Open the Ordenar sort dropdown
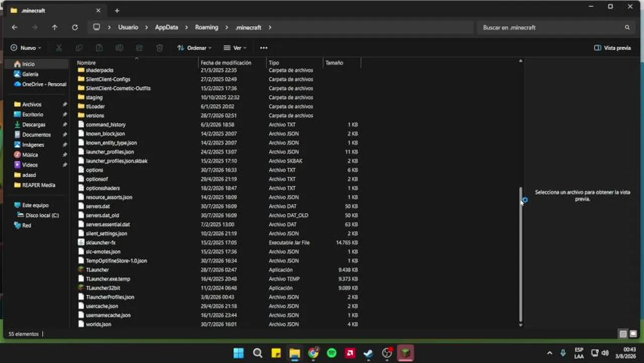The height and width of the screenshot is (363, 644). (195, 48)
